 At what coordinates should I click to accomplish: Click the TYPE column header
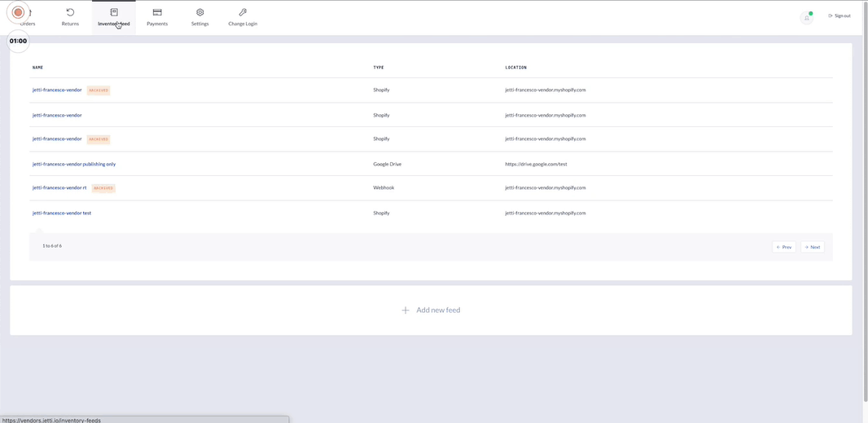pyautogui.click(x=379, y=68)
